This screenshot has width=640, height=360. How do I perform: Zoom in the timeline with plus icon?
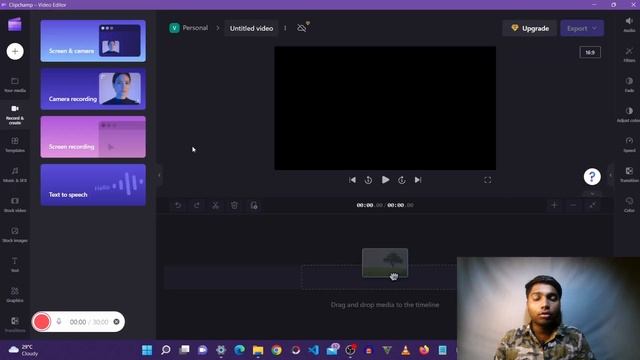point(554,205)
